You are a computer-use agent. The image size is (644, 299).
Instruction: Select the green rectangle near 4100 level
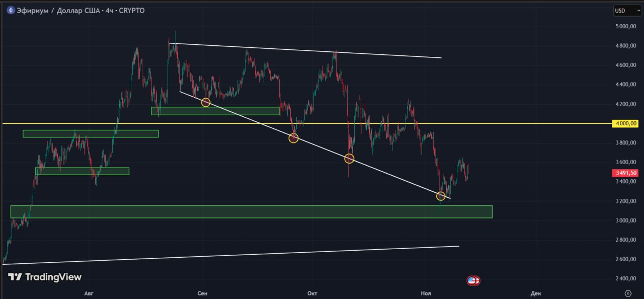[215, 111]
